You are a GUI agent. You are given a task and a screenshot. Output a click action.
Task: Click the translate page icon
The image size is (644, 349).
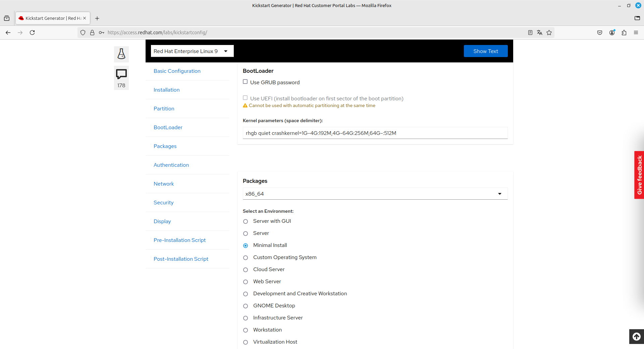pos(540,33)
